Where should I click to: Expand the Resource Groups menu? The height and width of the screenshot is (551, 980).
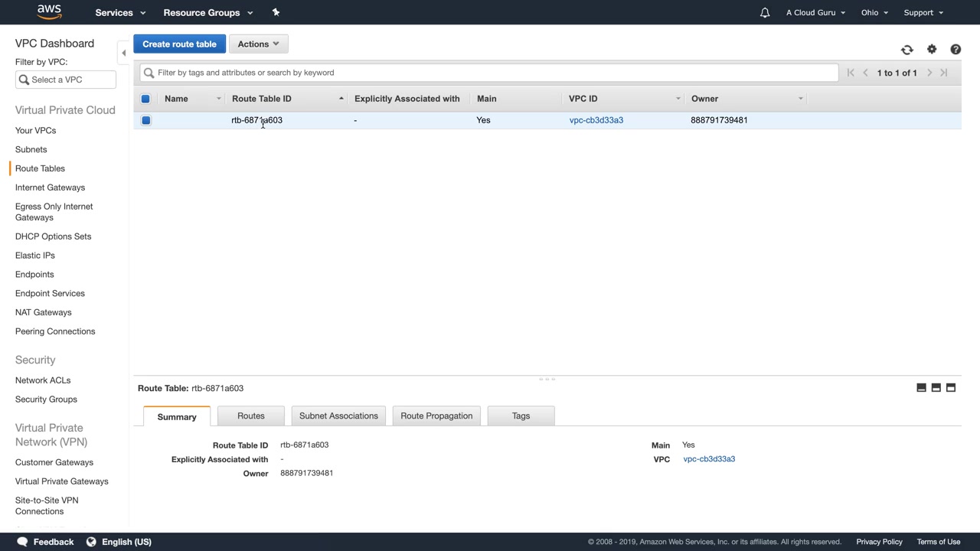[x=208, y=12]
